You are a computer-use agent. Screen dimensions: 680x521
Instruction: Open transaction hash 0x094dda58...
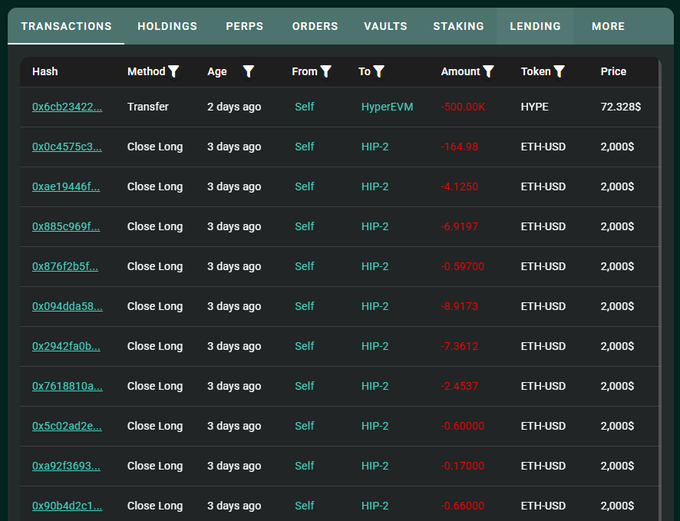pos(67,306)
